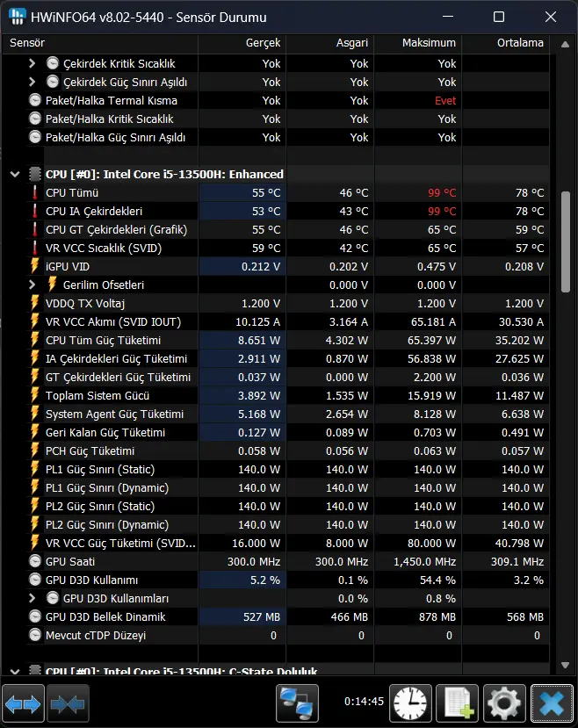Select IA Çekirdekleri Güç Tüketimi row
The image size is (578, 728).
click(x=288, y=359)
